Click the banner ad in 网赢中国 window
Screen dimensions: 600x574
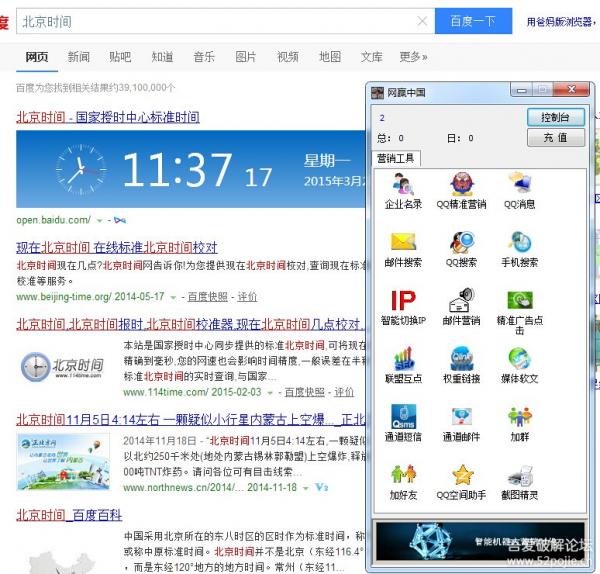(x=480, y=542)
